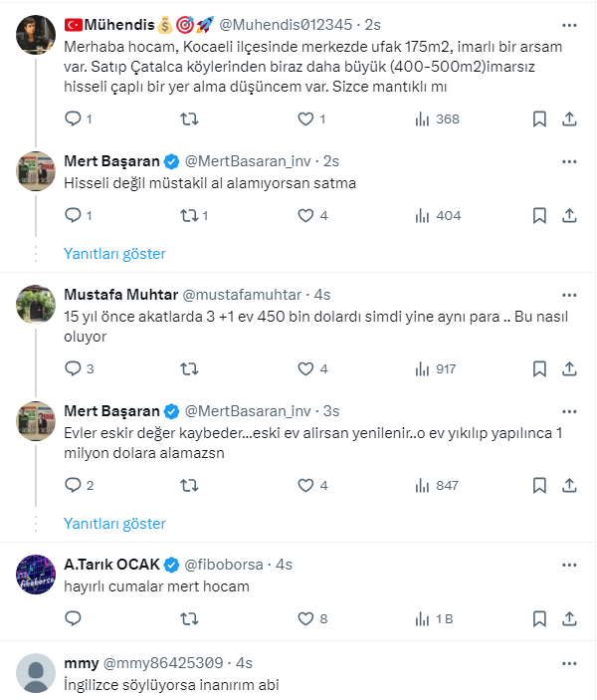Viewport: 597px width, 700px height.
Task: Expand replies under 'Evler eskir' tweet
Action: (114, 524)
